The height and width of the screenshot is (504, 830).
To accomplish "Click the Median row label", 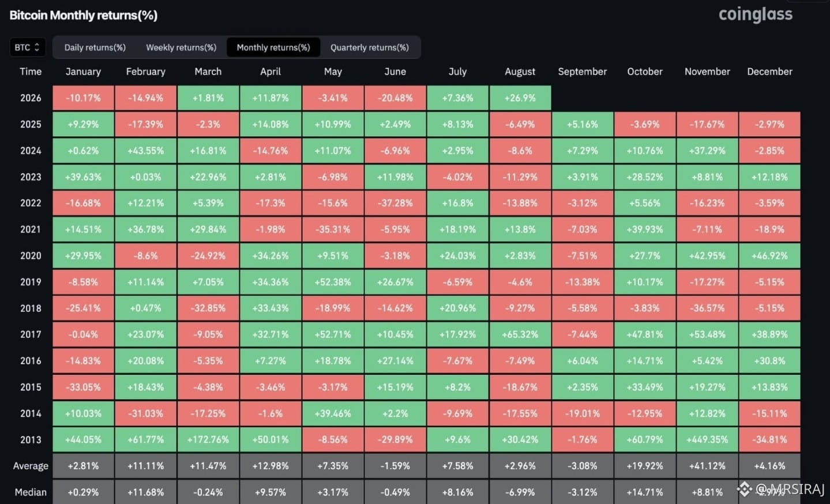I will [x=31, y=492].
